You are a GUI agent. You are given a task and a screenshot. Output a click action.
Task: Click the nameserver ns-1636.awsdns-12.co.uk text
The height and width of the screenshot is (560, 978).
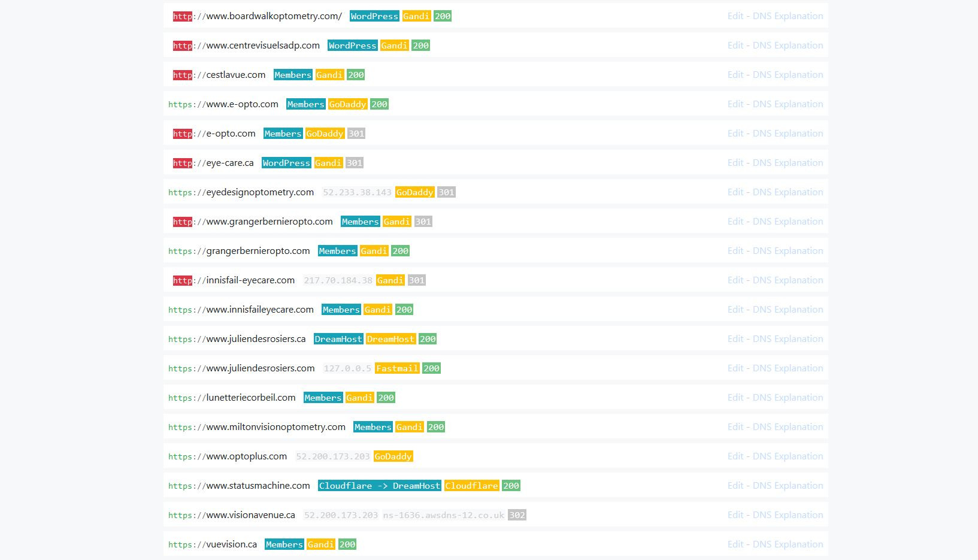pyautogui.click(x=444, y=515)
